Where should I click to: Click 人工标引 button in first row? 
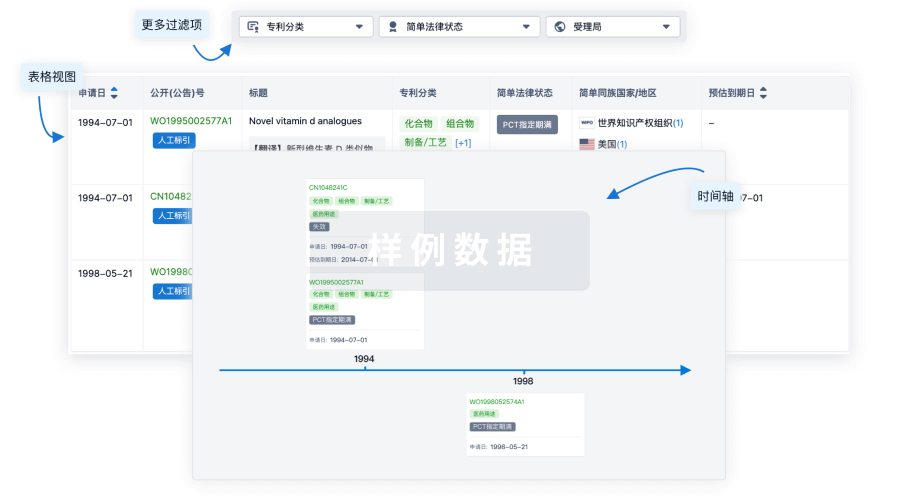click(174, 140)
